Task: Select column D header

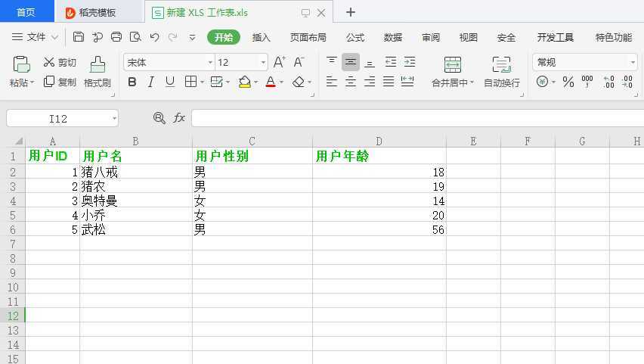Action: (x=379, y=141)
